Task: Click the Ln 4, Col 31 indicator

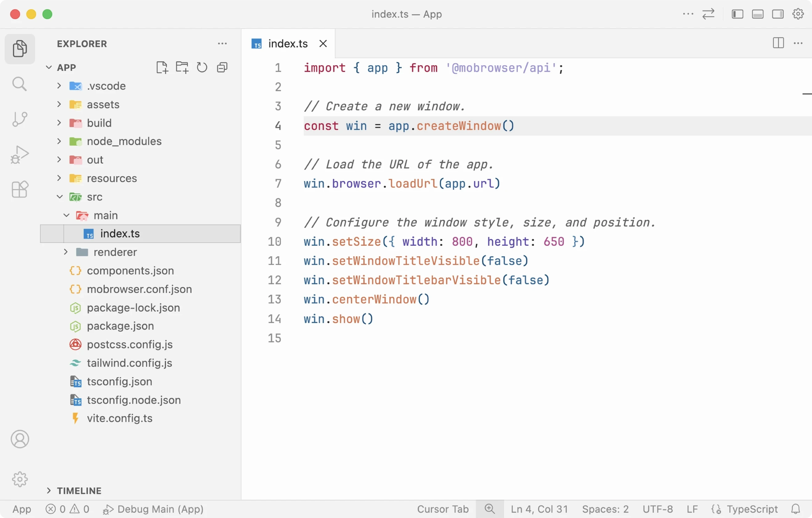Action: click(x=539, y=509)
